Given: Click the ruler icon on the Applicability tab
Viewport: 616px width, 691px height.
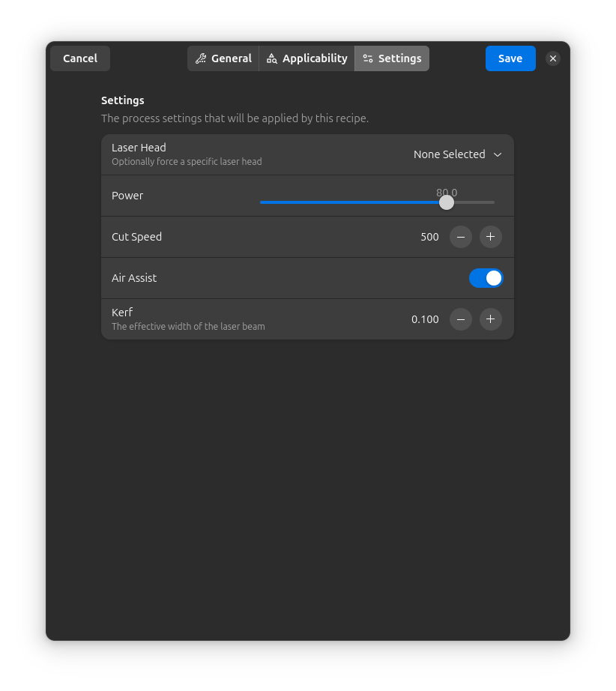Looking at the screenshot, I should [x=272, y=58].
